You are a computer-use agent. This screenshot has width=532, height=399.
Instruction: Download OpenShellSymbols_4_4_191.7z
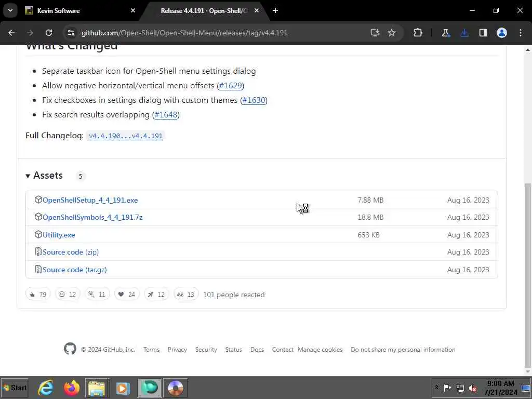[92, 217]
